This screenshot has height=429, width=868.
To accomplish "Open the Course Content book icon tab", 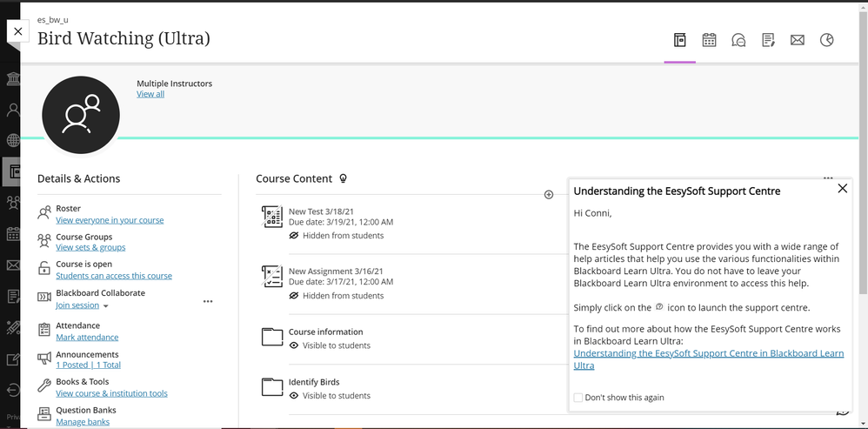I will tap(680, 40).
